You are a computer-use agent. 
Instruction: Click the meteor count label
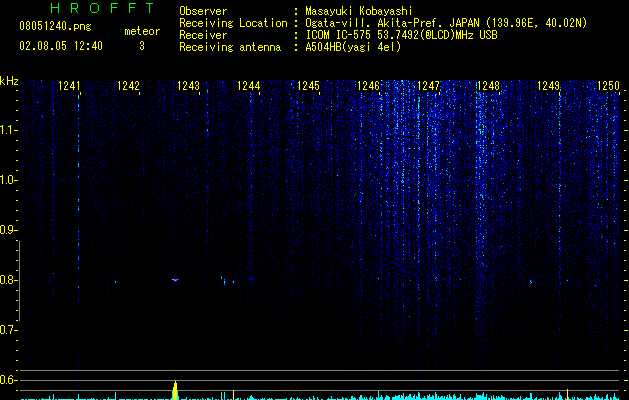[x=142, y=31]
